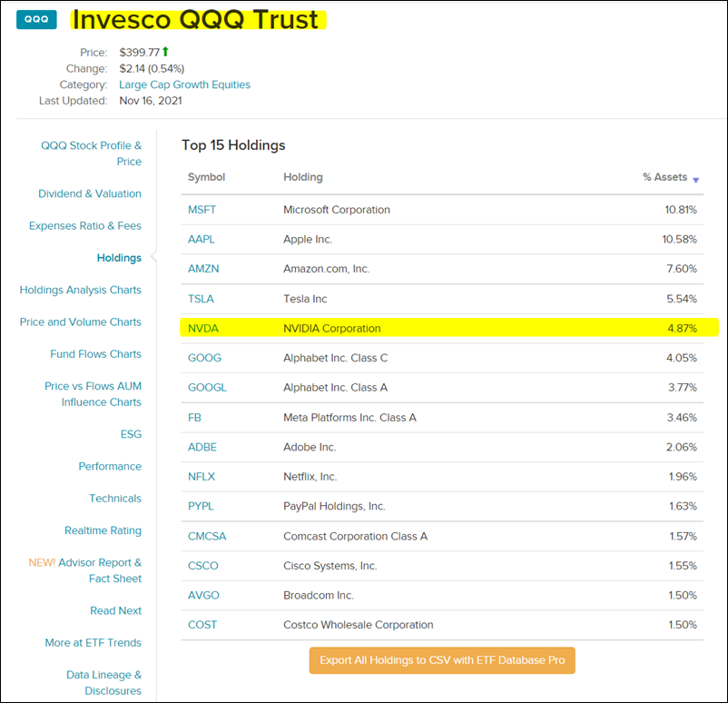Open the MSFT symbol link
The image size is (728, 703).
coord(202,210)
